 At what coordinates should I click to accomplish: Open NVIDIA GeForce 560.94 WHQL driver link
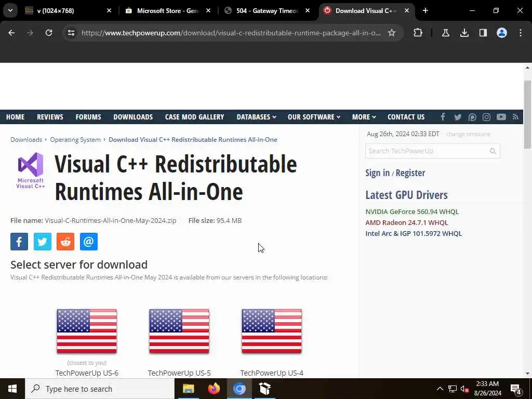pyautogui.click(x=412, y=212)
